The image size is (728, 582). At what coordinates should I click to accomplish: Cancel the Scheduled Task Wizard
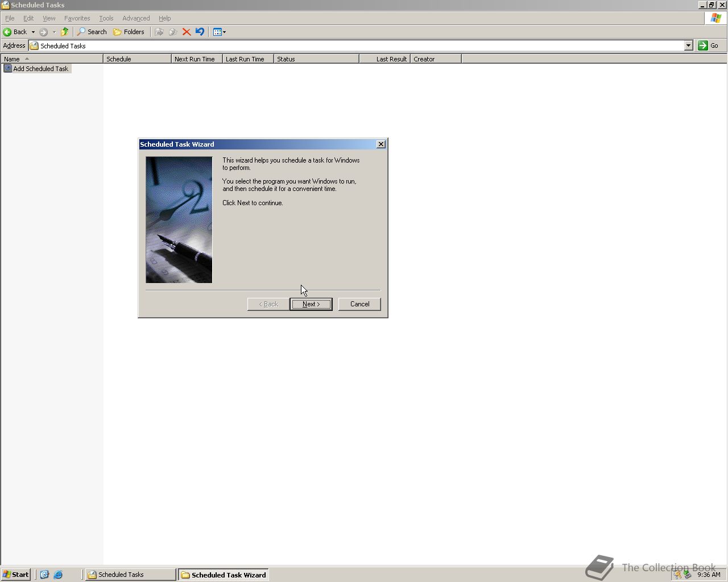coord(359,304)
